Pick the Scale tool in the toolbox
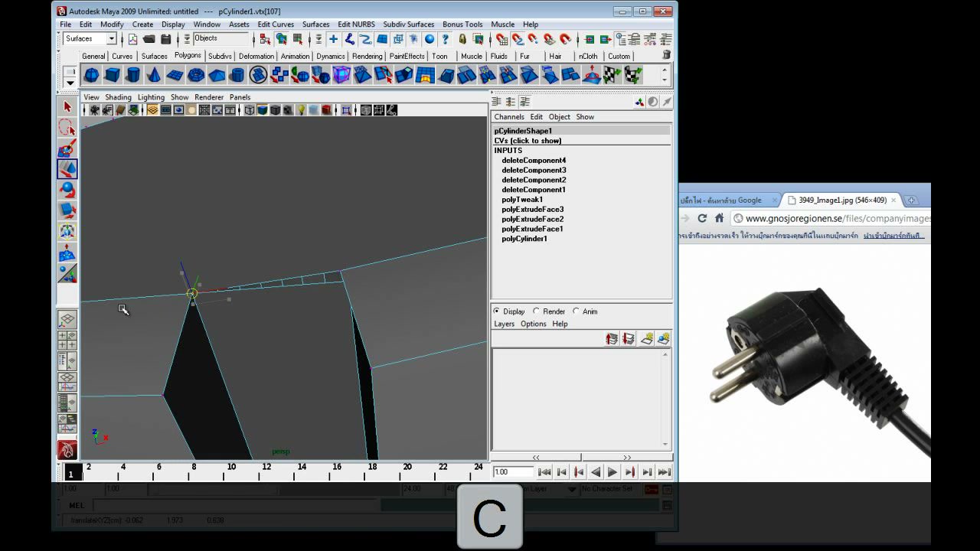 point(67,210)
